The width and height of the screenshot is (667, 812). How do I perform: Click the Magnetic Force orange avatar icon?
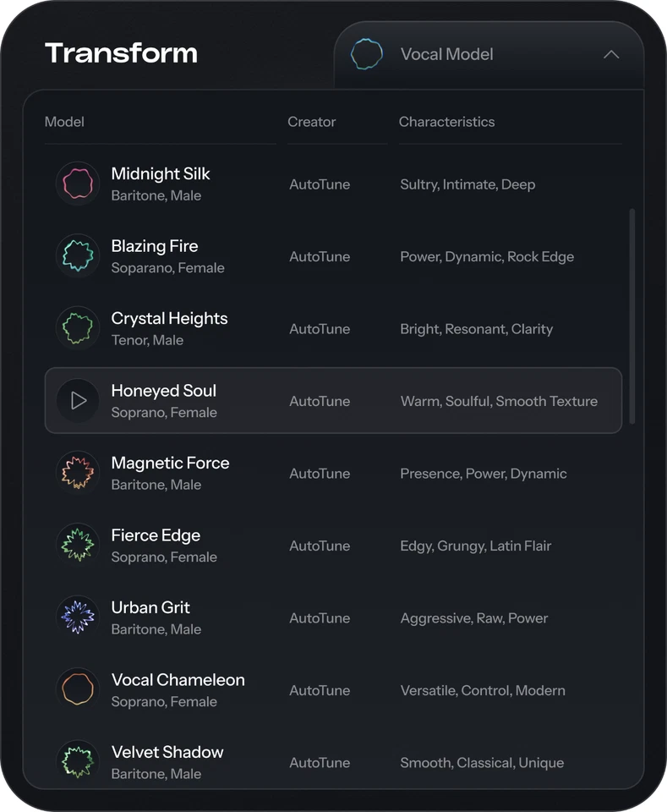pyautogui.click(x=78, y=473)
